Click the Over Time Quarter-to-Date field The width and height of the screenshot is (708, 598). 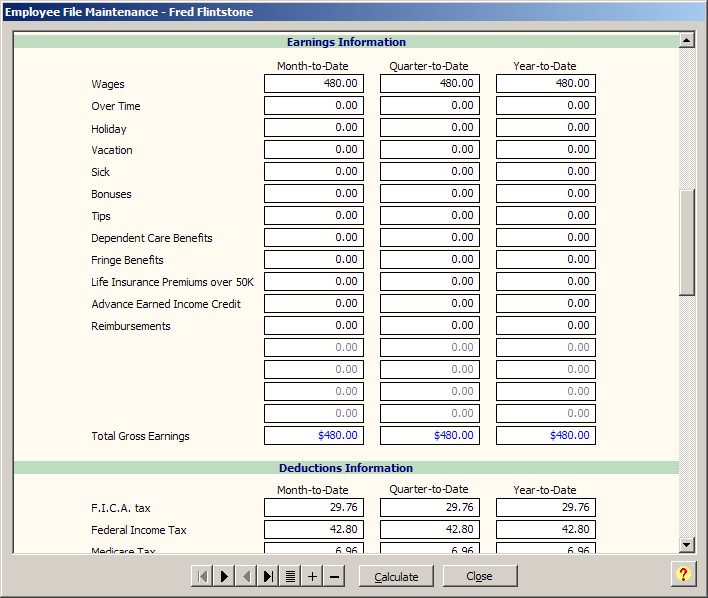point(430,106)
